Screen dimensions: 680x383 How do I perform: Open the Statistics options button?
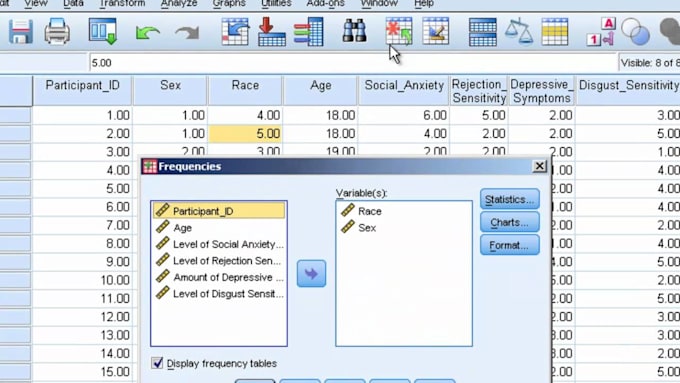click(x=510, y=200)
